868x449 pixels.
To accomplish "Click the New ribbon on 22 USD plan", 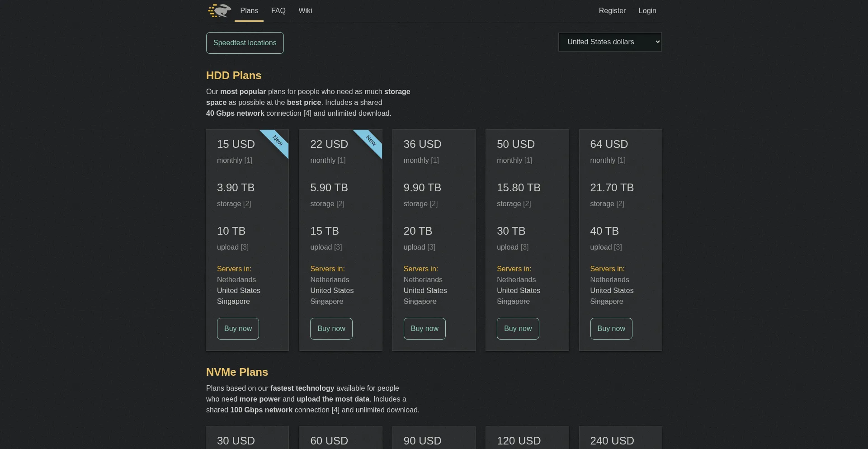I will click(x=371, y=141).
